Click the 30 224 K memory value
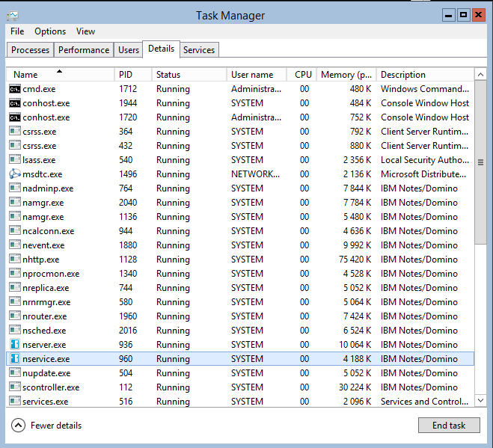The height and width of the screenshot is (448, 493). coord(355,387)
